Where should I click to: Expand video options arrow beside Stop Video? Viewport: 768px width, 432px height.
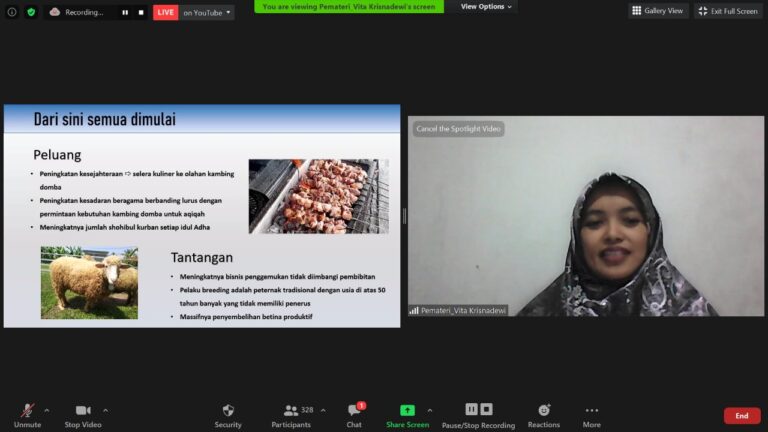(x=106, y=410)
